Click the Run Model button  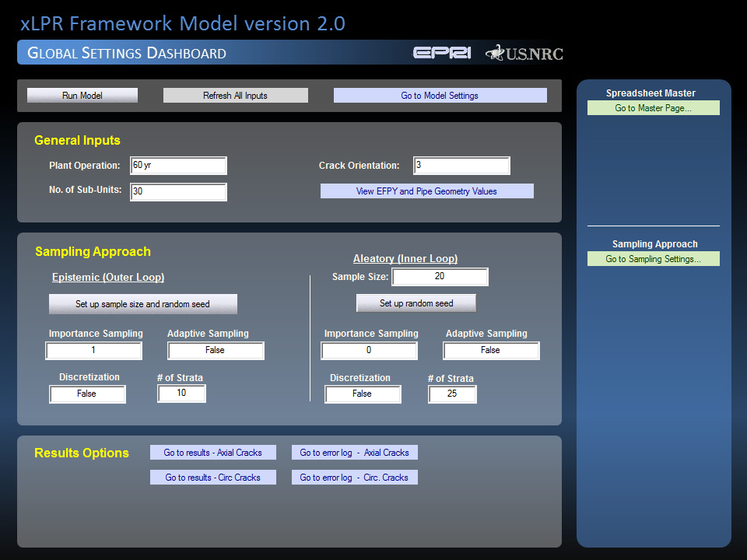coord(82,95)
